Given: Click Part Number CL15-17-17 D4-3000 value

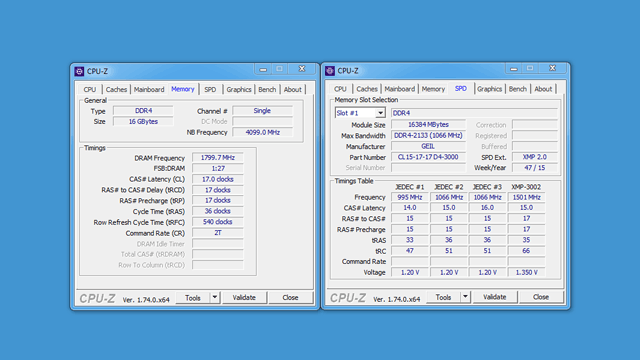Looking at the screenshot, I should [428, 157].
